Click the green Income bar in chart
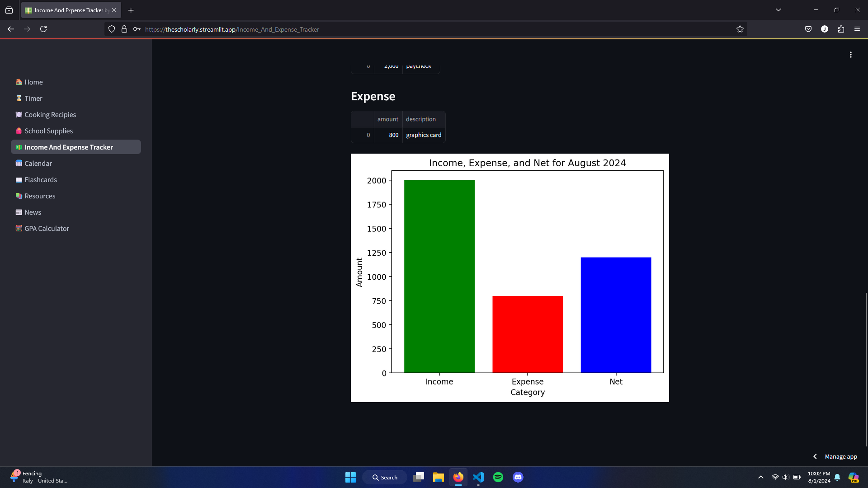Screen dimensions: 868x488 coord(439,276)
